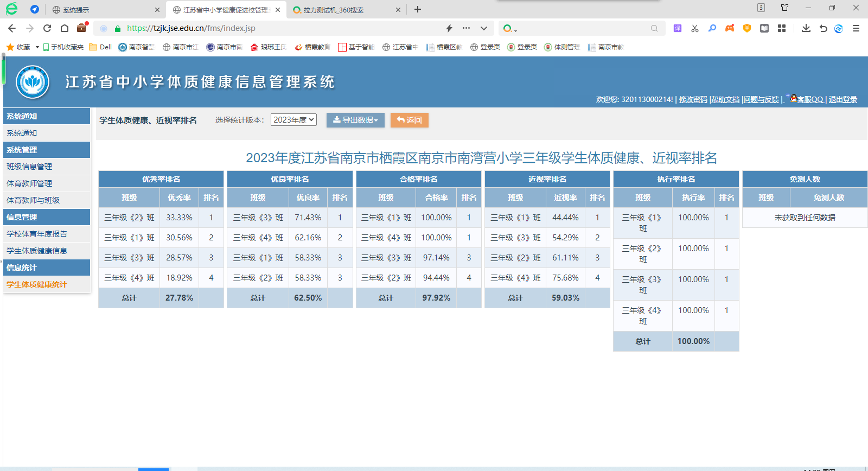
Task: Collapse the 系统管理 sidebar section header
Action: coord(47,150)
